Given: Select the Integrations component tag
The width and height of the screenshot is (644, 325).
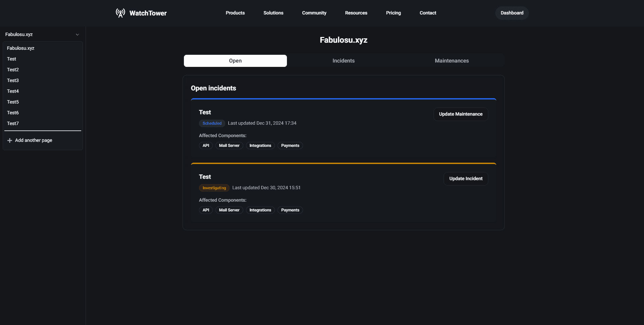Looking at the screenshot, I should pyautogui.click(x=260, y=145).
